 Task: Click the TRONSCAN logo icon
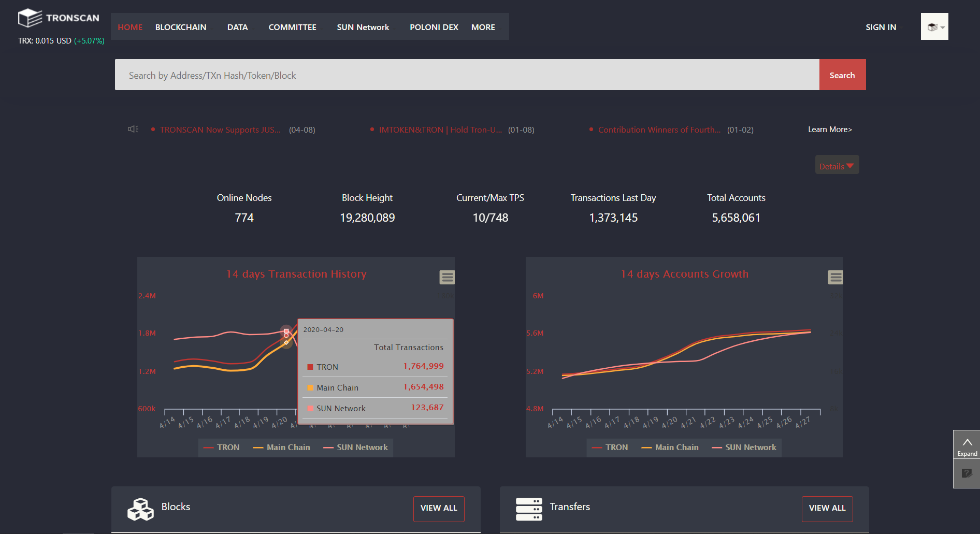coord(30,18)
